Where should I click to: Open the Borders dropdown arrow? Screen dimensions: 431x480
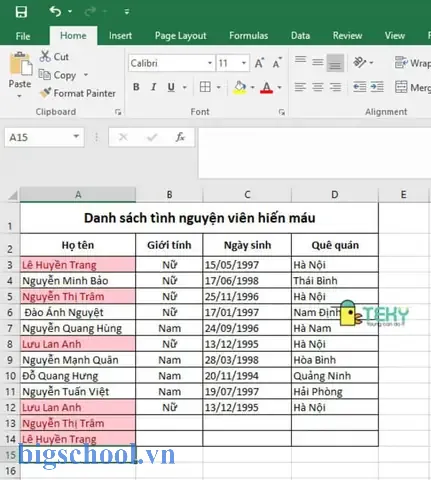pyautogui.click(x=219, y=87)
